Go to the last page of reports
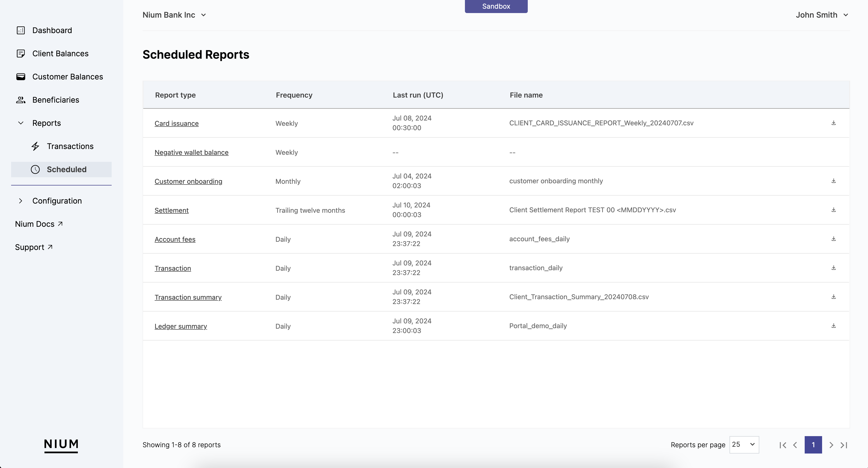This screenshot has height=468, width=868. [x=844, y=445]
